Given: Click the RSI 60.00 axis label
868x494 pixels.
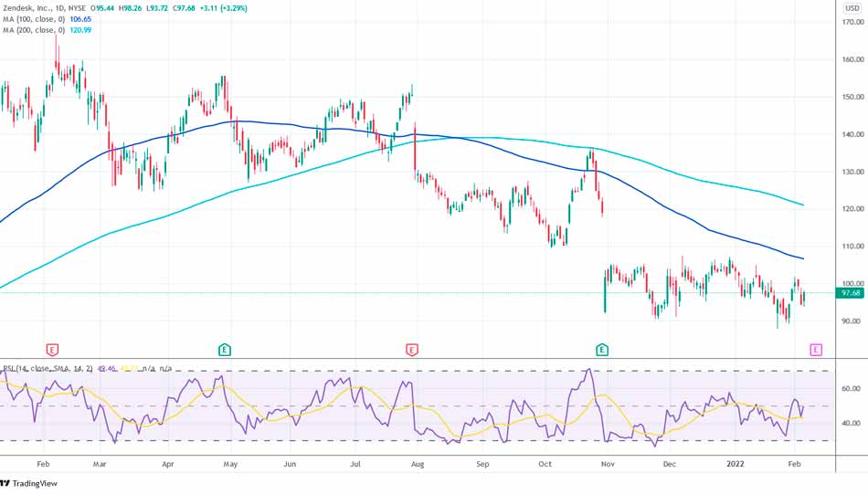Looking at the screenshot, I should [852, 389].
